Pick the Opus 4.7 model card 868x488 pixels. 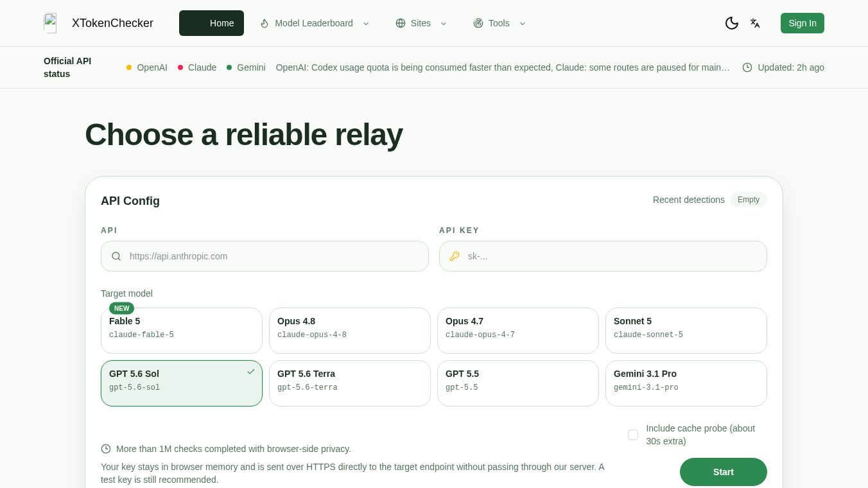pyautogui.click(x=518, y=331)
